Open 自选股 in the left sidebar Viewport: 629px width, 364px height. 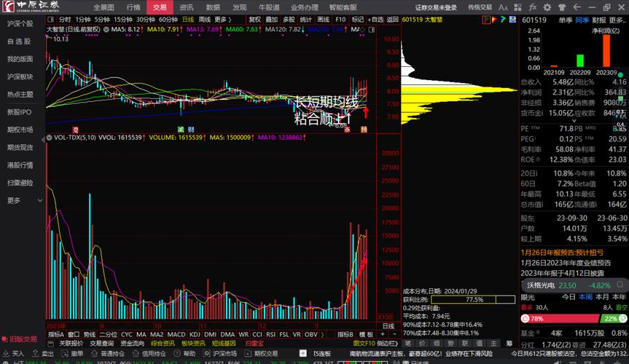click(19, 41)
